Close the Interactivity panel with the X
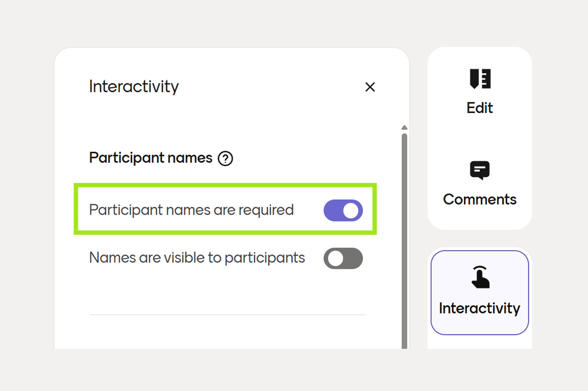The width and height of the screenshot is (588, 391). pos(370,87)
